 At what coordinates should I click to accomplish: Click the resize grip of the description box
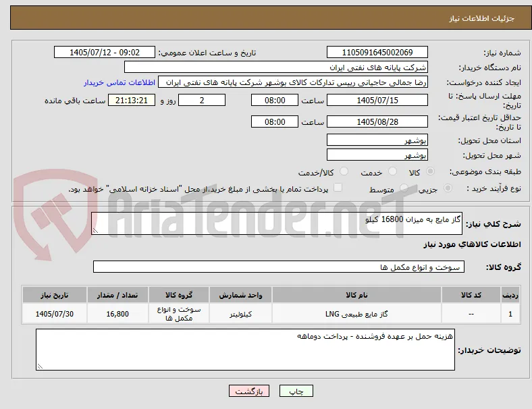(x=95, y=231)
